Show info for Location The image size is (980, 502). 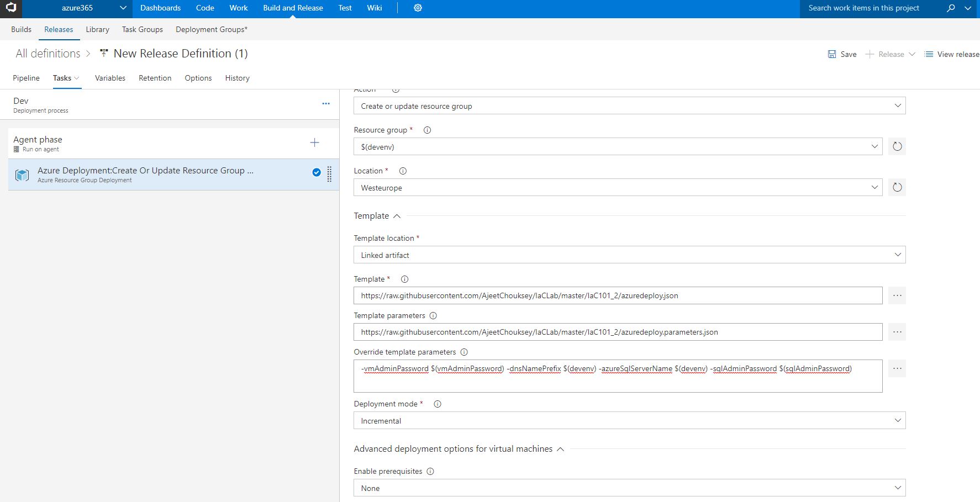click(403, 171)
